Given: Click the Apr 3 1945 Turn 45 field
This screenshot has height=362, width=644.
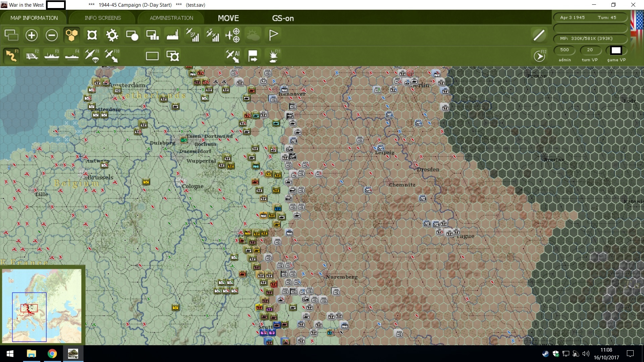Looking at the screenshot, I should (x=590, y=17).
